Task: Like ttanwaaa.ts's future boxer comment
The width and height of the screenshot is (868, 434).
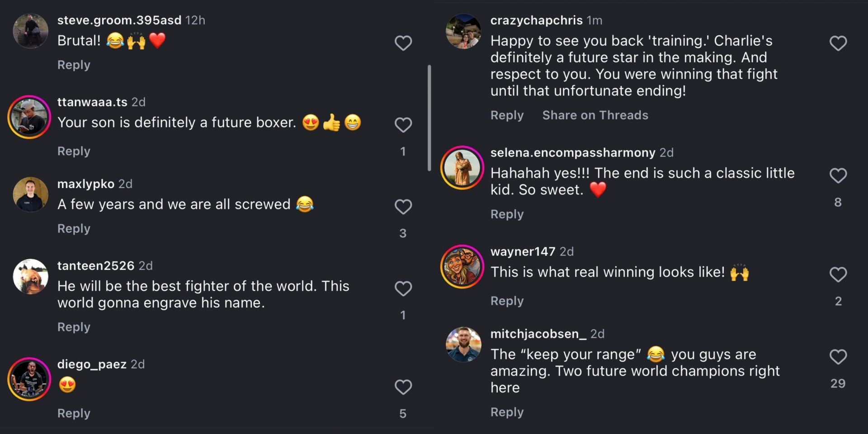Action: [x=403, y=124]
